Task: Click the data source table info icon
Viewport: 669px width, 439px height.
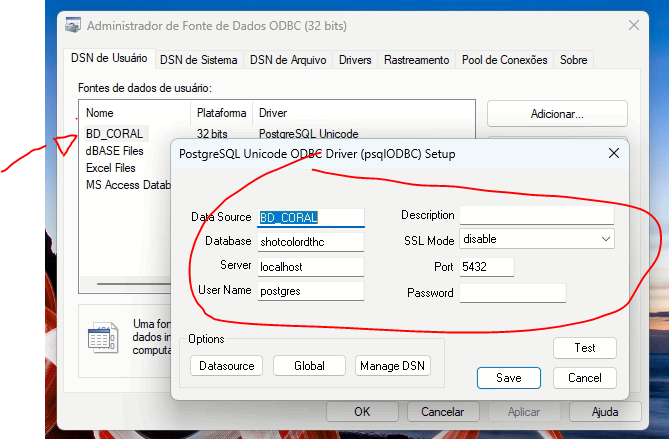Action: point(102,337)
